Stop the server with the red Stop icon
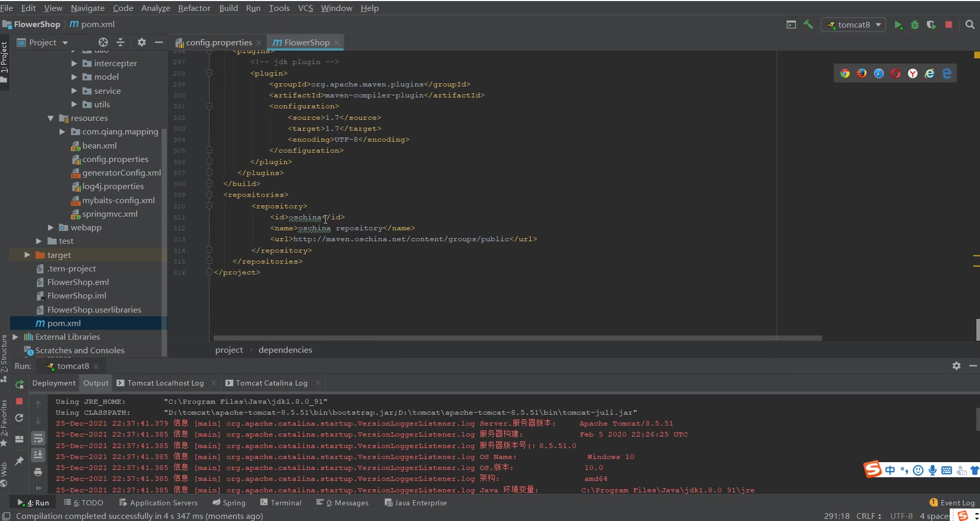The image size is (980, 521). (949, 24)
